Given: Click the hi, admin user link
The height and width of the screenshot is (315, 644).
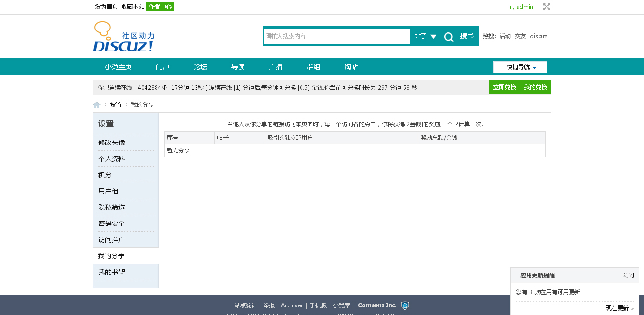Looking at the screenshot, I should [520, 7].
